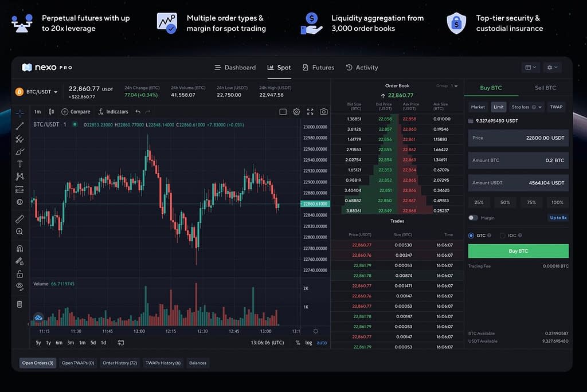This screenshot has width=587, height=392.
Task: Select the Limit order type
Action: (x=499, y=107)
